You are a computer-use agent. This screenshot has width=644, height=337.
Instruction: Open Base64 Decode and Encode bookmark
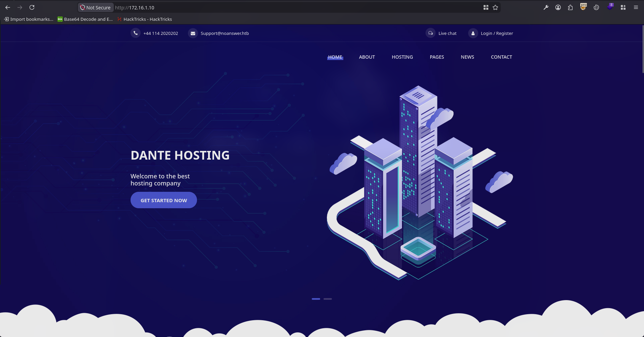coord(85,19)
